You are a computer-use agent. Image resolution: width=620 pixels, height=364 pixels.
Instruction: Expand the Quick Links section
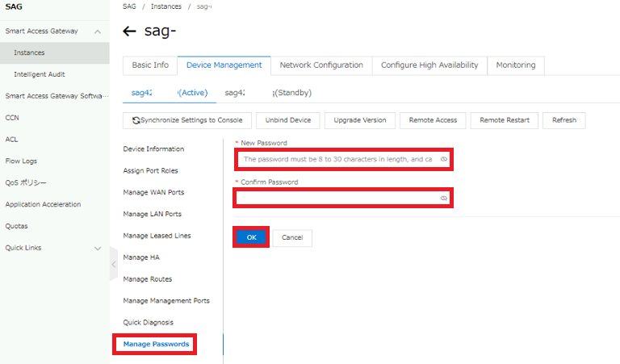coord(98,248)
